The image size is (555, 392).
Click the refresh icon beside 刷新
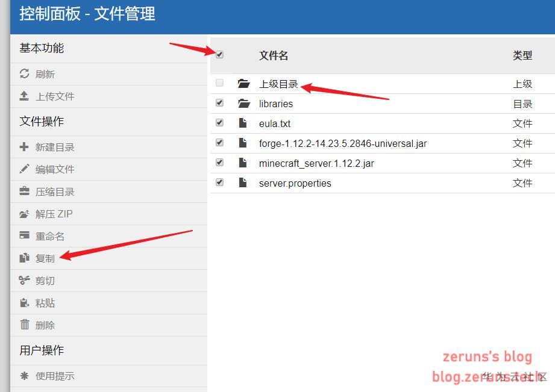[x=24, y=73]
